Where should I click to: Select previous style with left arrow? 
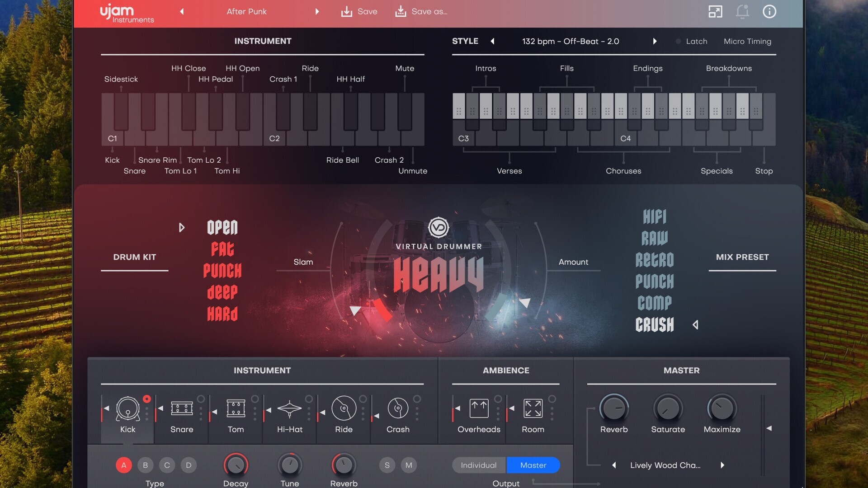click(x=492, y=41)
